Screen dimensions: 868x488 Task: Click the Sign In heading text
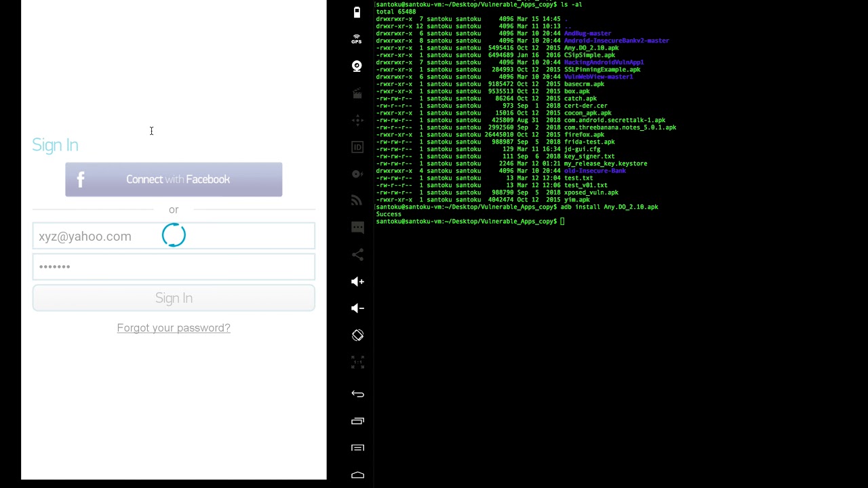point(55,145)
